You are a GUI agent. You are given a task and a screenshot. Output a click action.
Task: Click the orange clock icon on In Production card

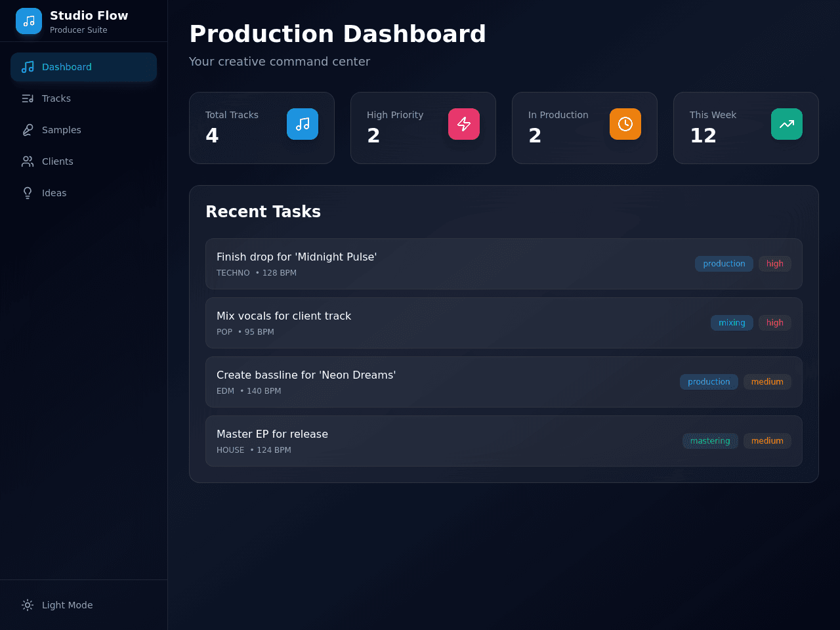625,124
